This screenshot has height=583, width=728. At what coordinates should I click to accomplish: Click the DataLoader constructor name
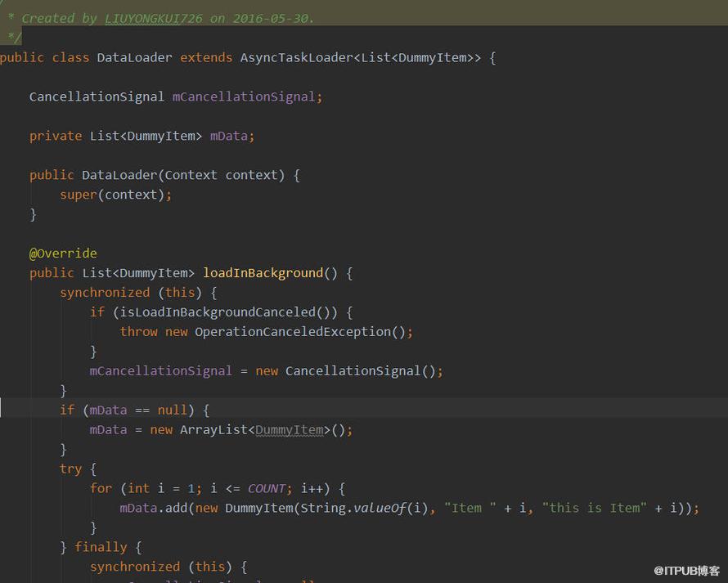[x=119, y=175]
